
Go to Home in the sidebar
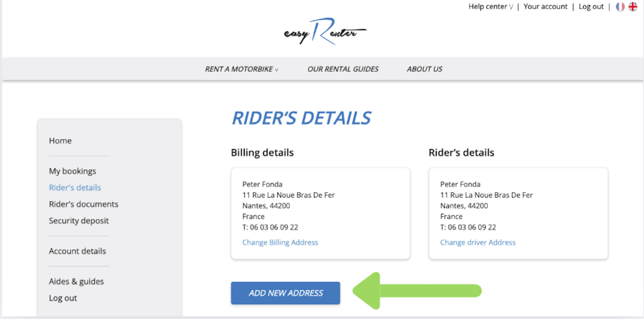coord(60,141)
